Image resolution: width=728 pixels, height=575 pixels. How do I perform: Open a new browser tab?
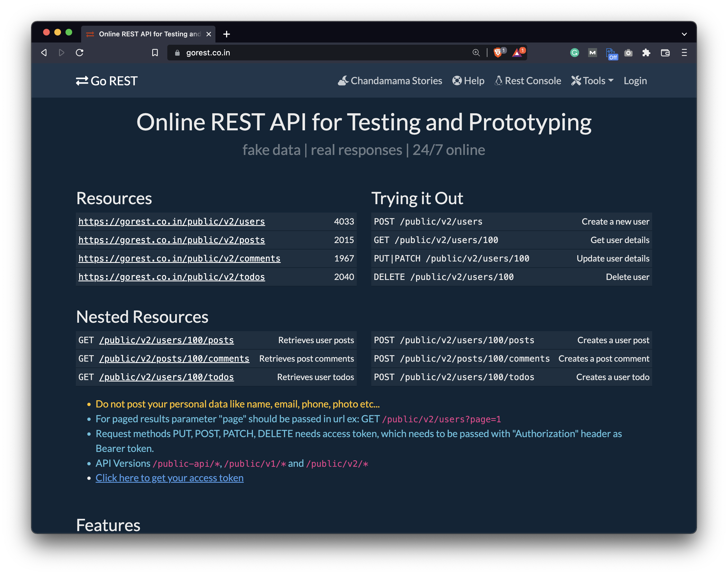(x=226, y=34)
